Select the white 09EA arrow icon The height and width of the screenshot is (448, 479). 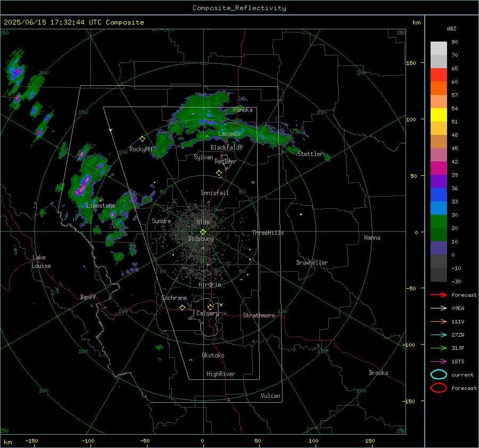coord(439,308)
